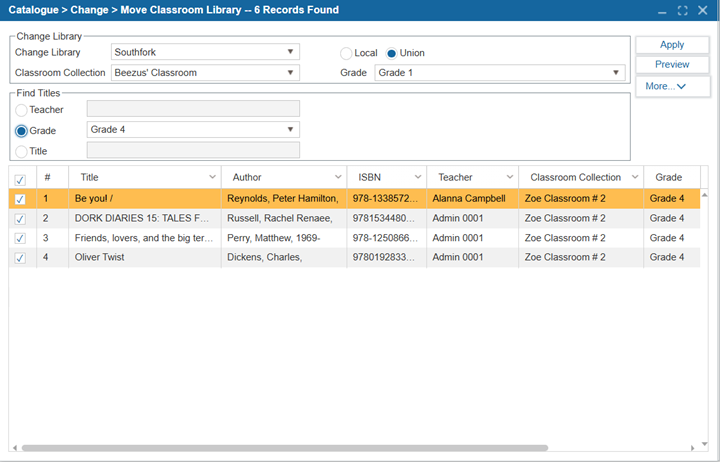Click the Preview button

click(x=672, y=65)
